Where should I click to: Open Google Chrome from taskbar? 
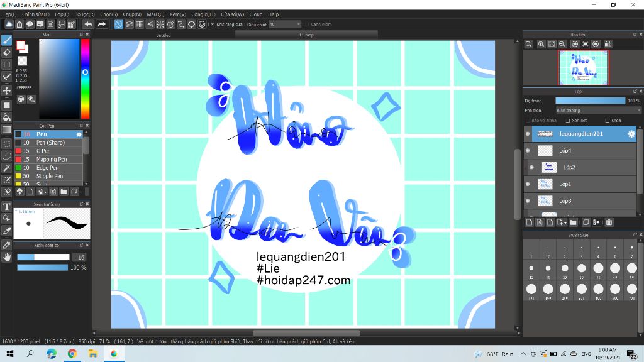(x=72, y=353)
